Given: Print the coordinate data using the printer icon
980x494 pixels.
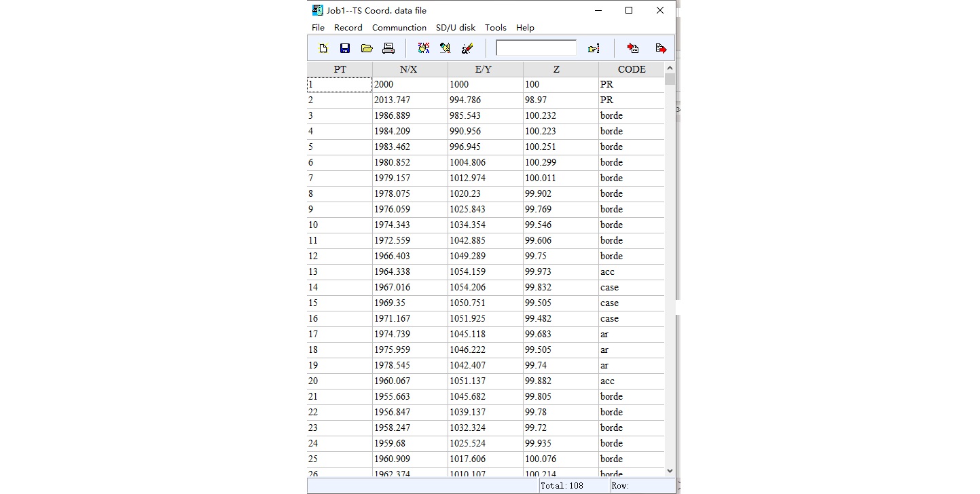Looking at the screenshot, I should tap(388, 48).
